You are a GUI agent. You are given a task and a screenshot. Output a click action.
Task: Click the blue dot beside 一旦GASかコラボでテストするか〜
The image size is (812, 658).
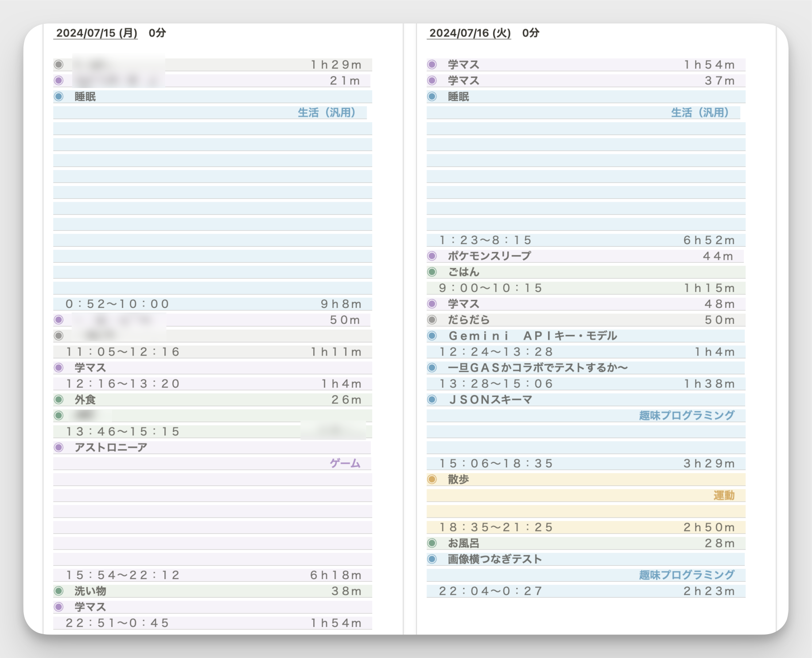[x=432, y=368]
